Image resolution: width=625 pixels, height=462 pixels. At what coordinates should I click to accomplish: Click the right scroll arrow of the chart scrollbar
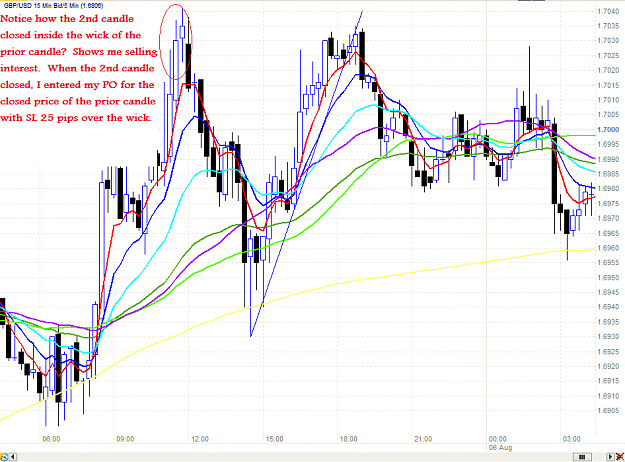click(610, 456)
